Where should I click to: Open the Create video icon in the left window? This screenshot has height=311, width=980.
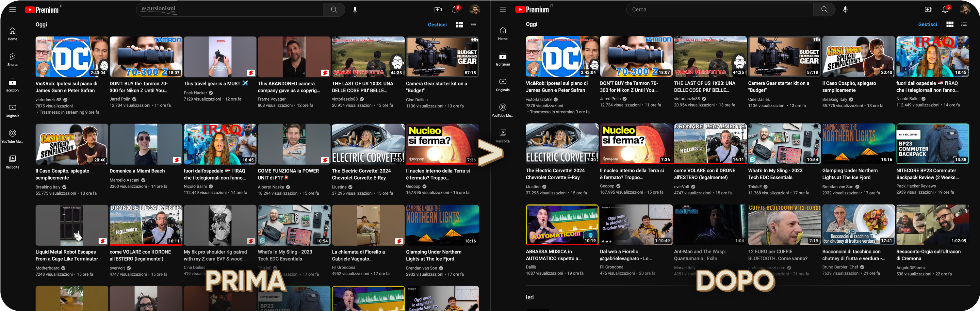coord(438,9)
